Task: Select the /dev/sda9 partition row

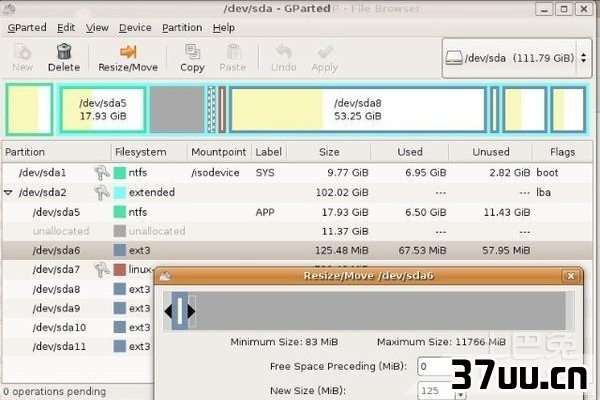Action: point(78,308)
